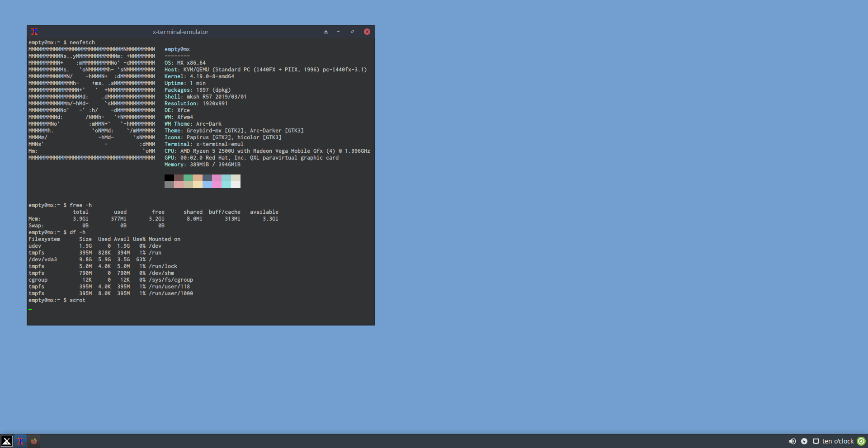868x448 pixels.
Task: Click the 'Mem:' row of free output
Action: (x=153, y=219)
